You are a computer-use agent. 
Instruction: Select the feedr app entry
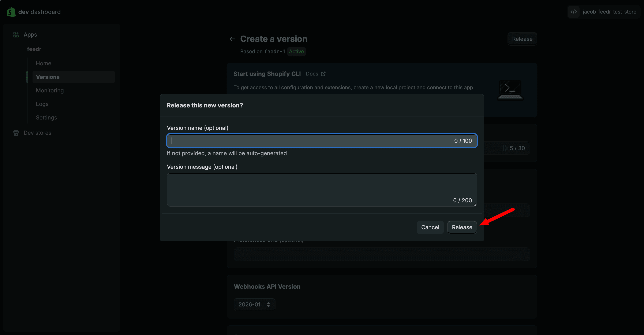point(34,49)
